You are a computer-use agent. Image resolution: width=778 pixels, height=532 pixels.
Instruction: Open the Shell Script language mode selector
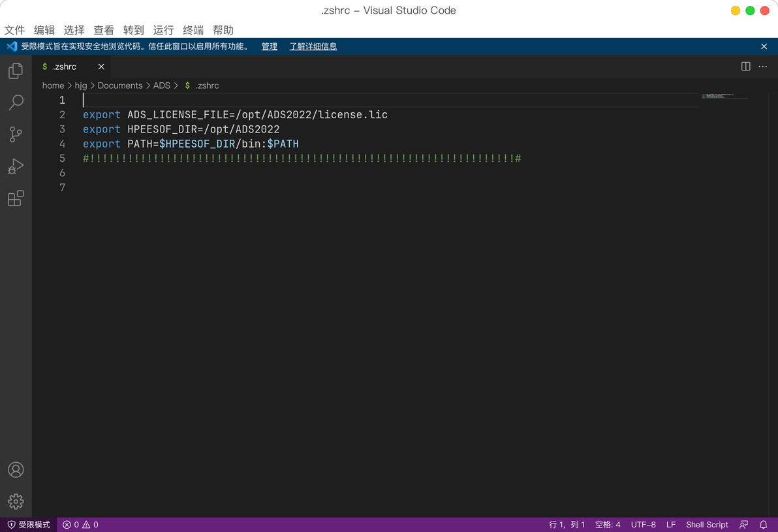tap(707, 525)
